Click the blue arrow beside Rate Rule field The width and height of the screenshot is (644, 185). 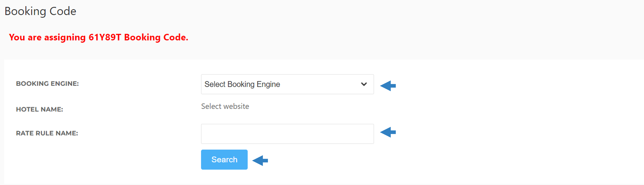388,132
